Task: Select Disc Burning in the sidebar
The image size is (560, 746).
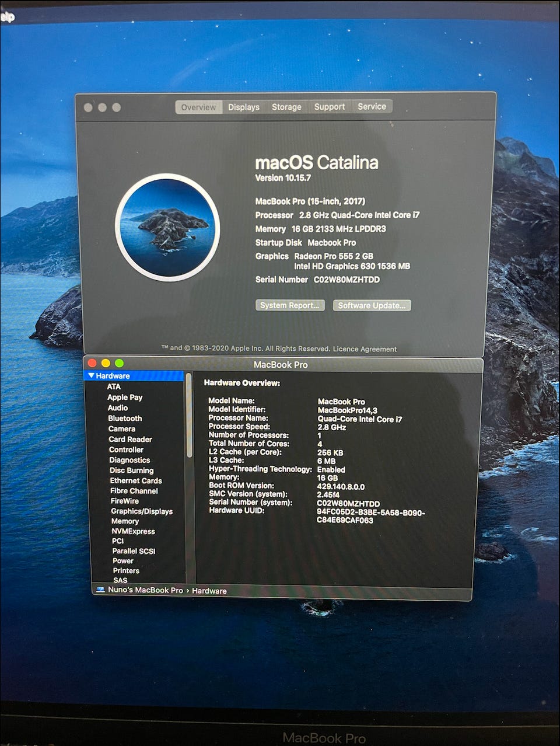Action: pos(132,470)
